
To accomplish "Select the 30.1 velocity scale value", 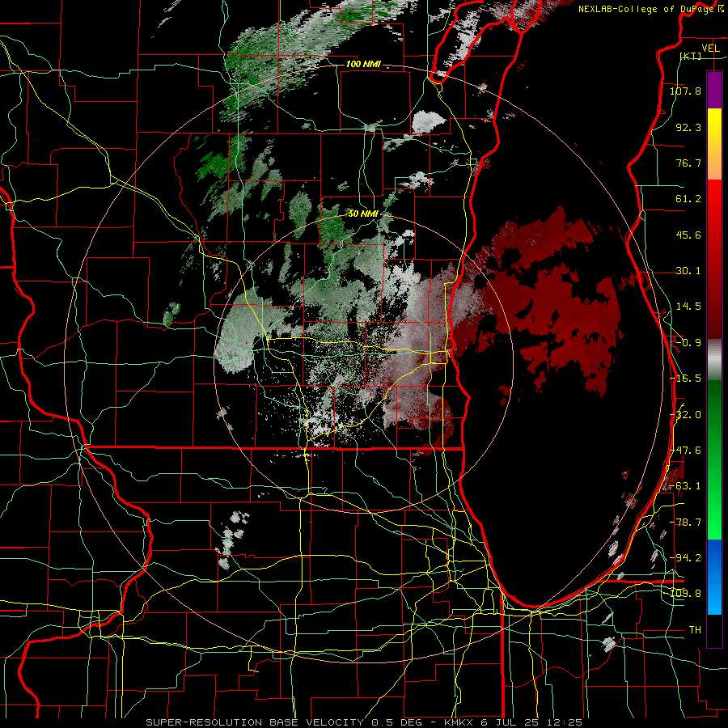I will point(688,271).
